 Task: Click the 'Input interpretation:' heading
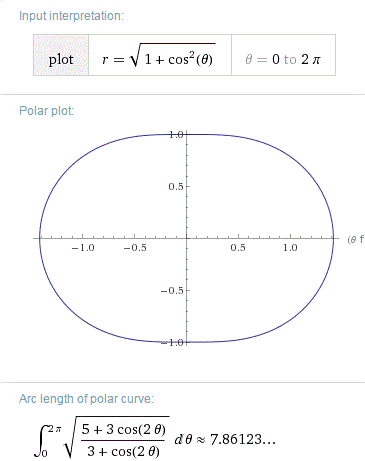71,16
